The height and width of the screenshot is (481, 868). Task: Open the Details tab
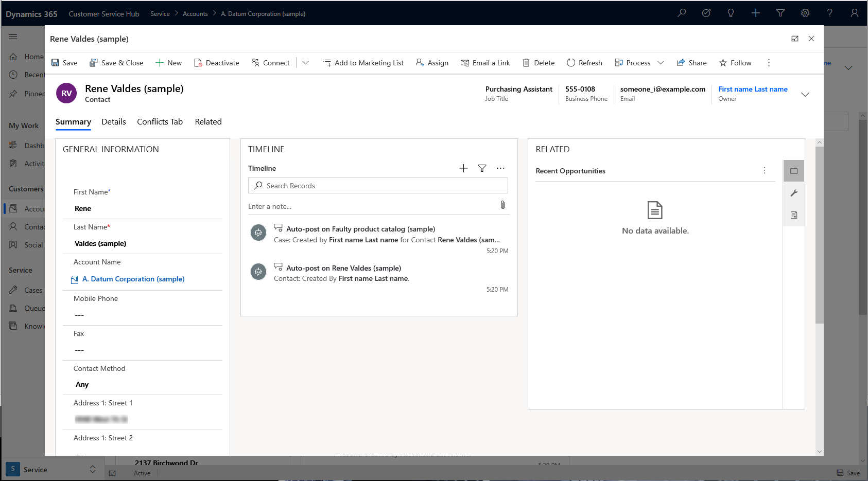click(x=114, y=121)
